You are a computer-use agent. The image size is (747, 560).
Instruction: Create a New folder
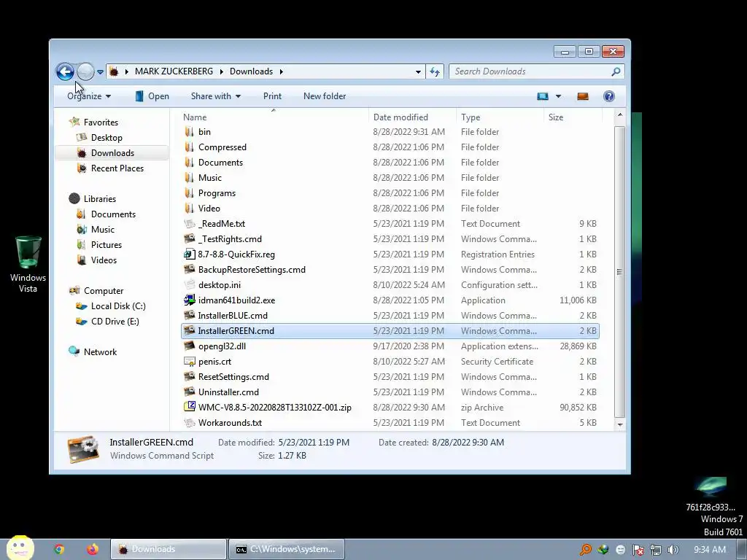tap(325, 96)
